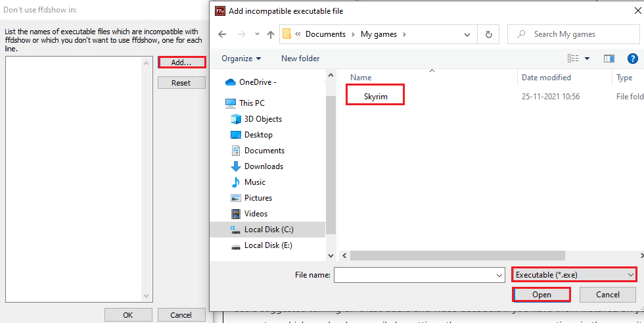644x323 pixels.
Task: Create a New folder
Action: click(x=300, y=59)
